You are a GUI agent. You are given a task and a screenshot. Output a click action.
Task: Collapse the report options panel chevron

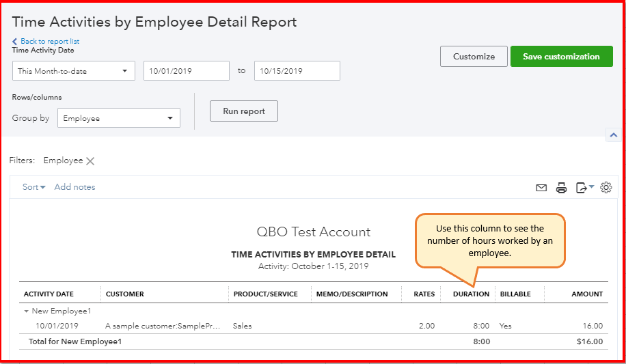point(614,135)
